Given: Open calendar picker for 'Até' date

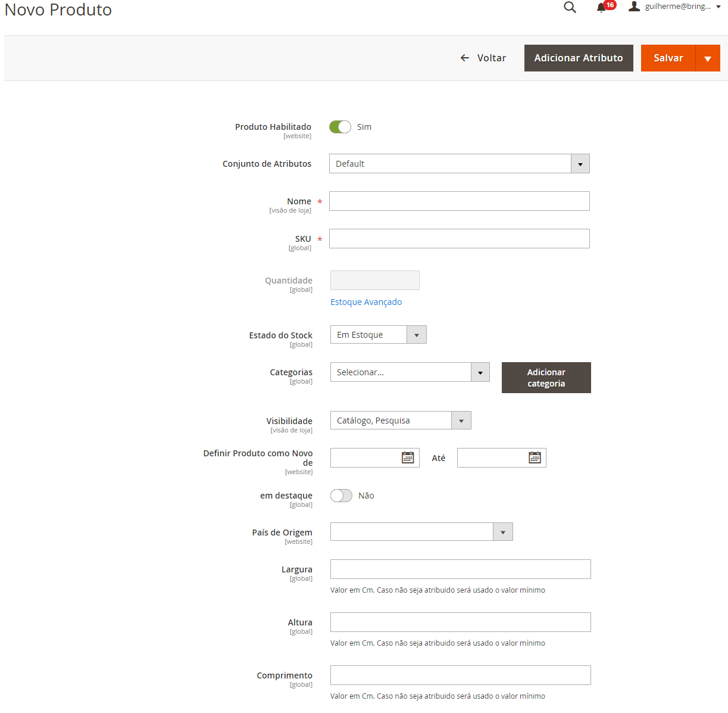Looking at the screenshot, I should (535, 457).
